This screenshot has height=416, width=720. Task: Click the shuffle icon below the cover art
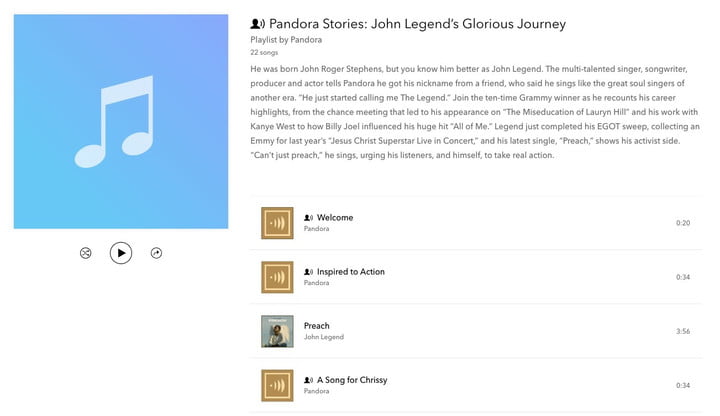(85, 253)
